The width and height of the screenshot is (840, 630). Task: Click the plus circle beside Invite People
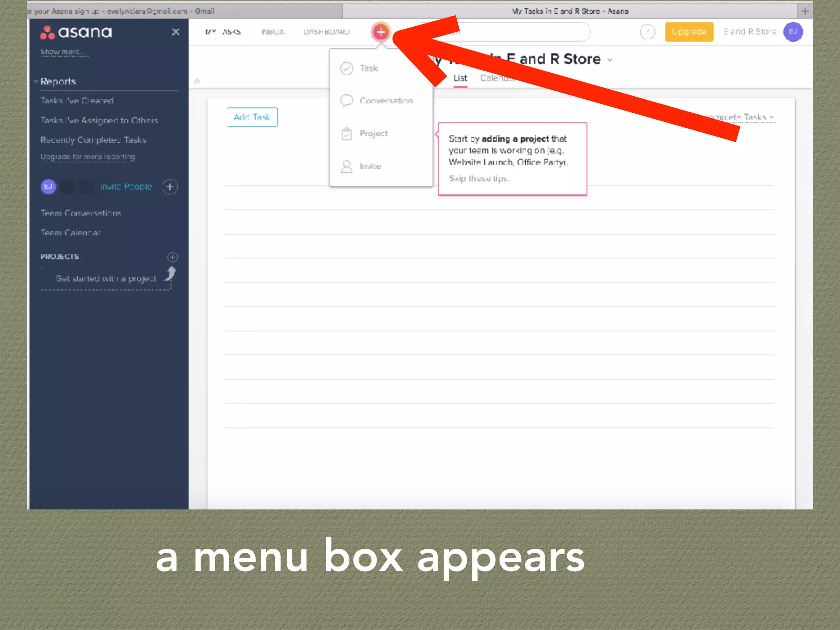(x=170, y=187)
